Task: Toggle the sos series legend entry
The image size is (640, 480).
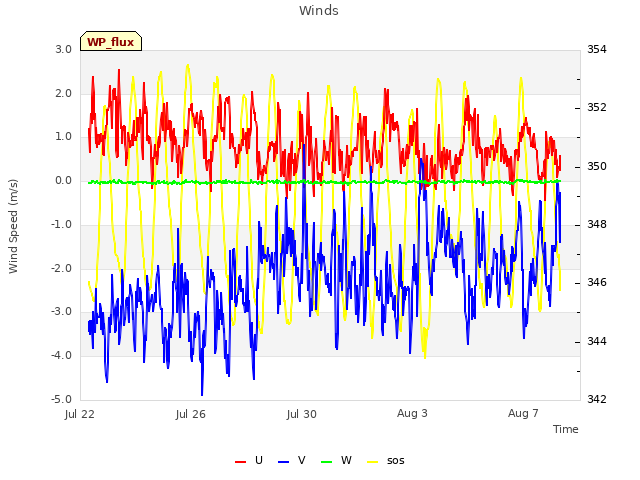Action: [x=386, y=460]
